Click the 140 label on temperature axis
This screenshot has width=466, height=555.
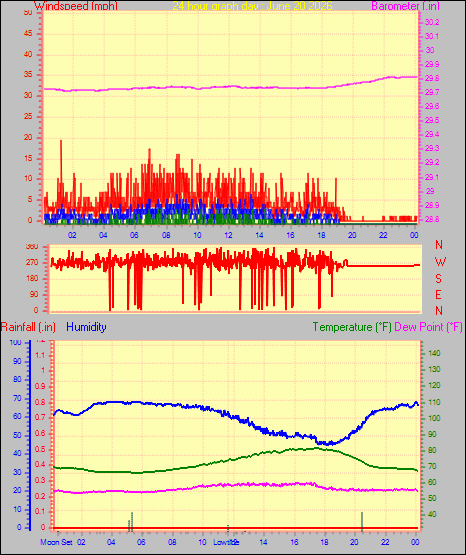434,353
